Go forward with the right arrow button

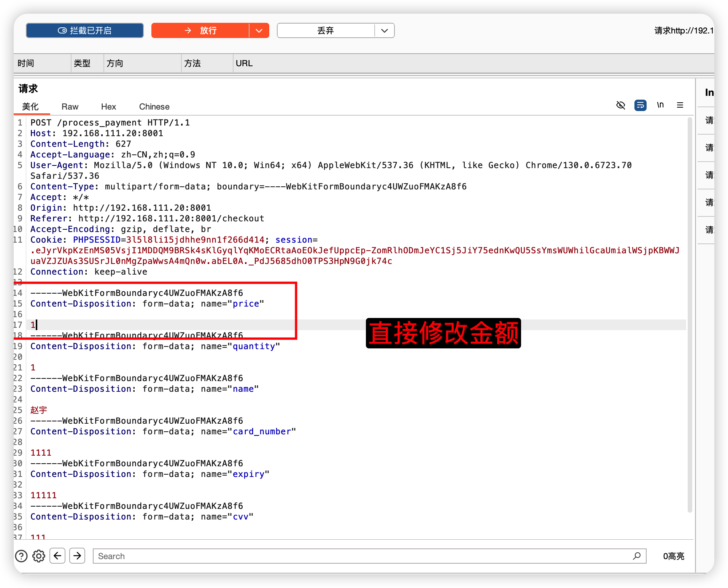(77, 556)
